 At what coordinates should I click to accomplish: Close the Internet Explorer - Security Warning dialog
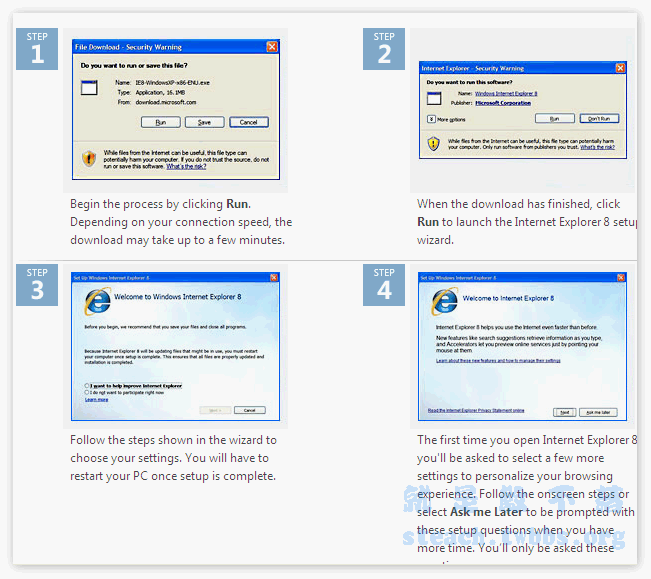click(620, 68)
